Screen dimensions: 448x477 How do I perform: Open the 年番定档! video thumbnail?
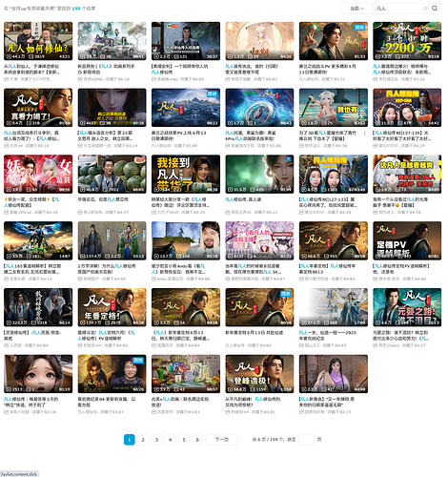tap(112, 307)
